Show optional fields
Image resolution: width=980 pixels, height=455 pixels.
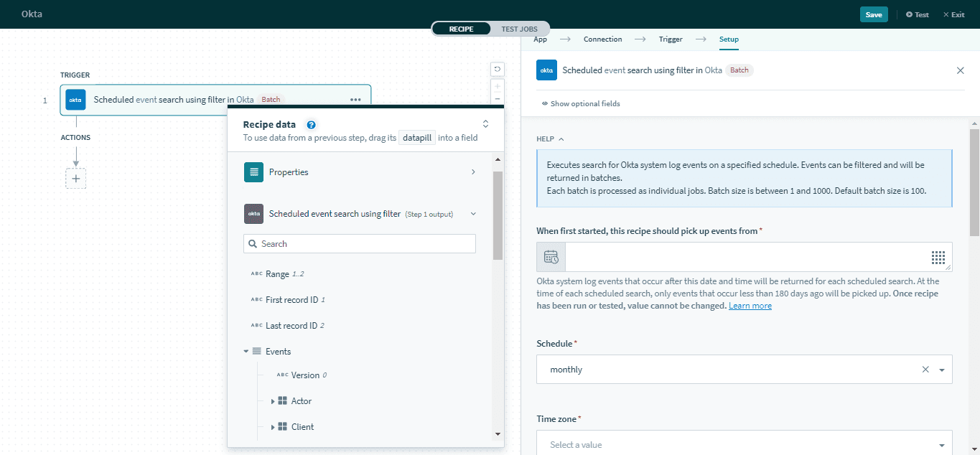point(581,104)
